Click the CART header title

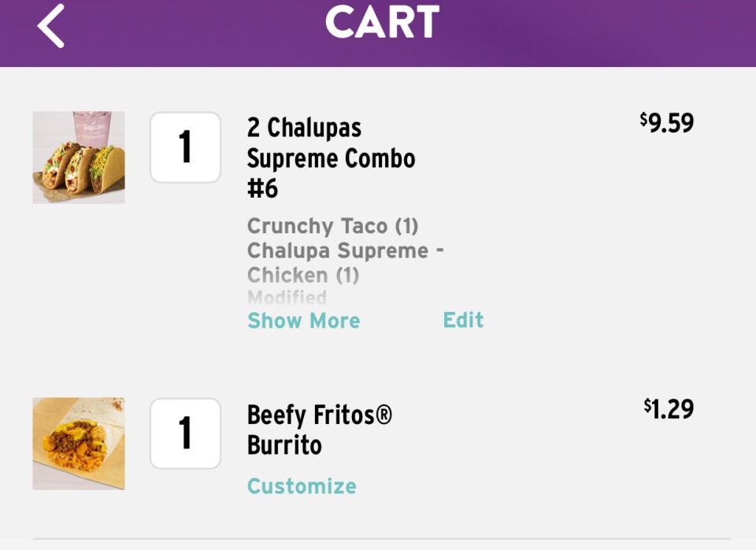click(382, 22)
